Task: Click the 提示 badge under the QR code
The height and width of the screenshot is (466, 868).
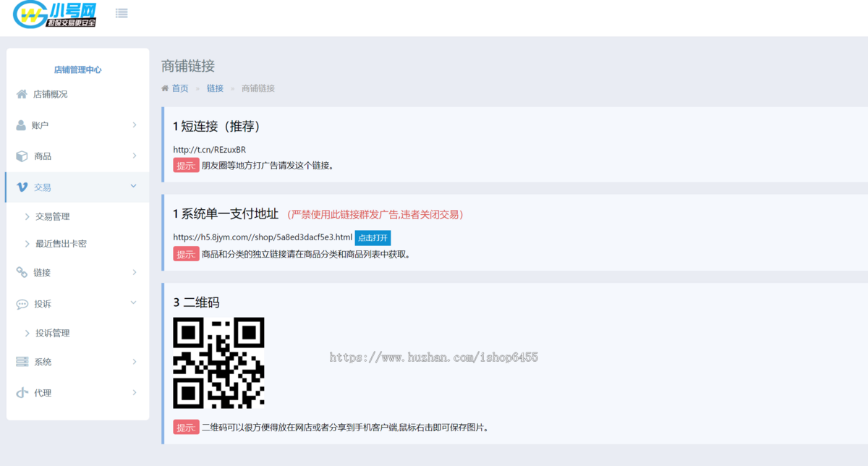Action: click(186, 427)
